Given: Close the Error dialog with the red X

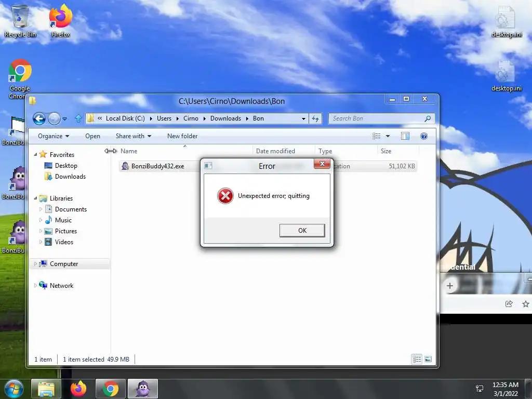Looking at the screenshot, I should click(322, 164).
